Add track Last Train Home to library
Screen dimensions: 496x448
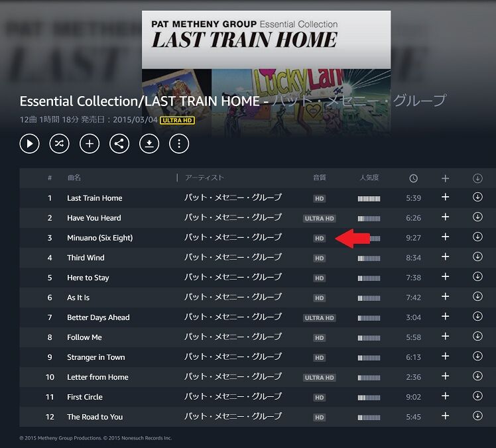pos(445,197)
